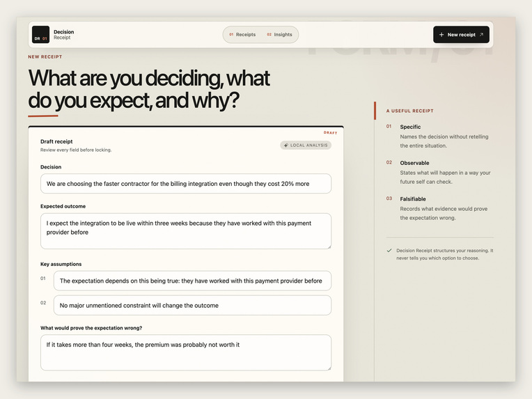Click the NEW RECEIPT label

click(x=45, y=56)
